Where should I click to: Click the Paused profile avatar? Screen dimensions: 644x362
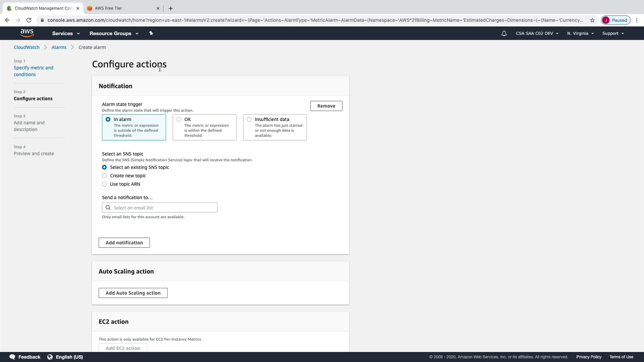(616, 20)
